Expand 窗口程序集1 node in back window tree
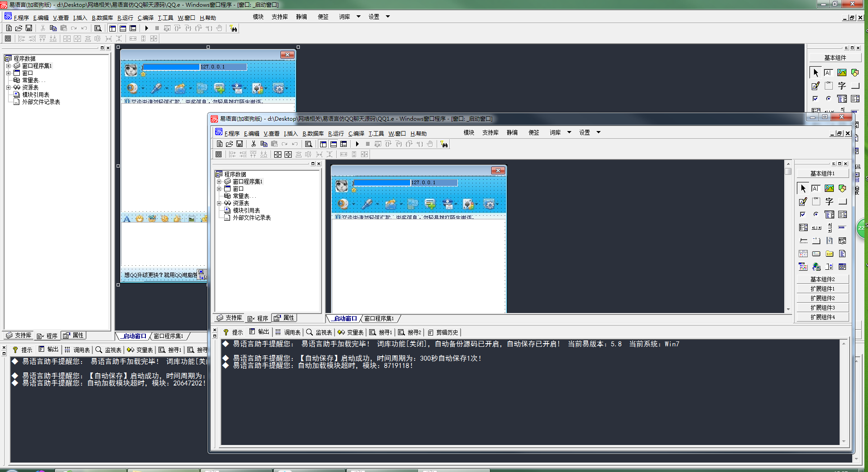Viewport: 868px width, 472px height. (x=9, y=66)
